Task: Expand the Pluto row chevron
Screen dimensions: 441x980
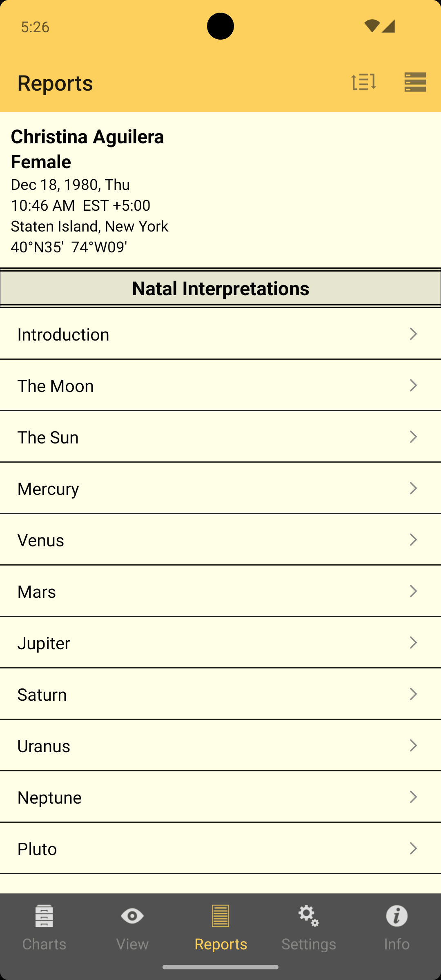Action: (413, 849)
